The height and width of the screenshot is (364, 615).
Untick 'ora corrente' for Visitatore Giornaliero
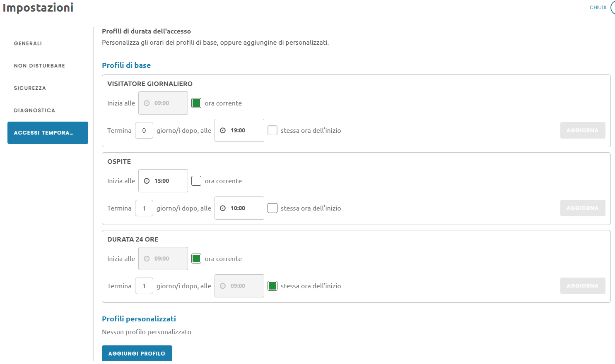point(196,103)
